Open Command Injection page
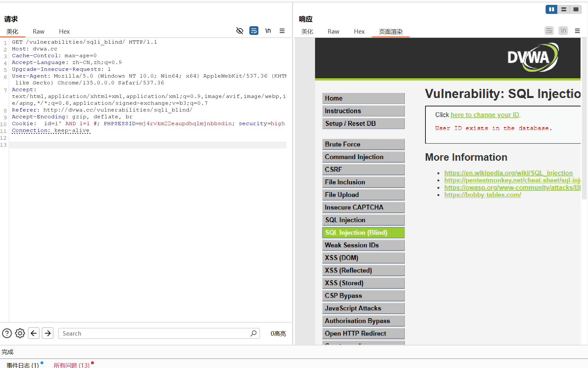The height and width of the screenshot is (368, 588). click(x=363, y=157)
